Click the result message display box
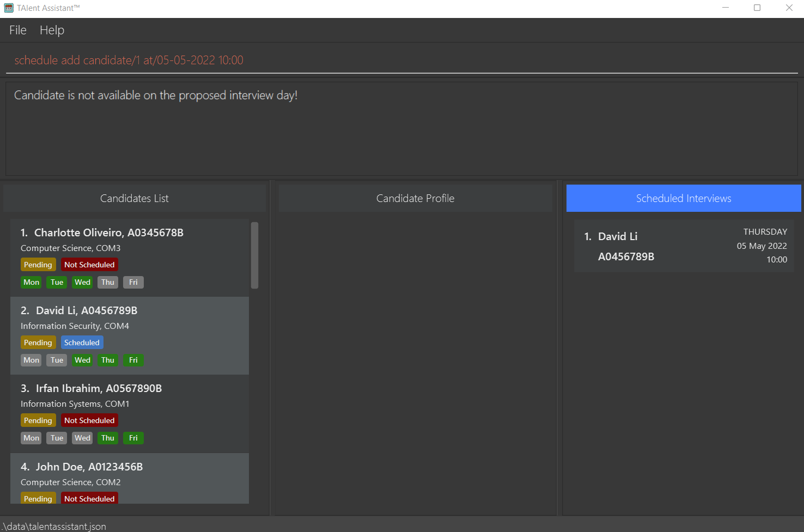Image resolution: width=804 pixels, height=532 pixels. tap(401, 129)
